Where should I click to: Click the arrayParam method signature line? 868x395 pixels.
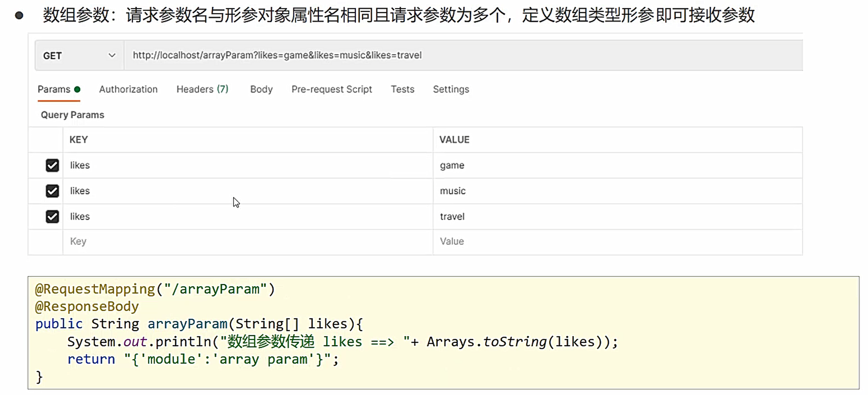[199, 324]
